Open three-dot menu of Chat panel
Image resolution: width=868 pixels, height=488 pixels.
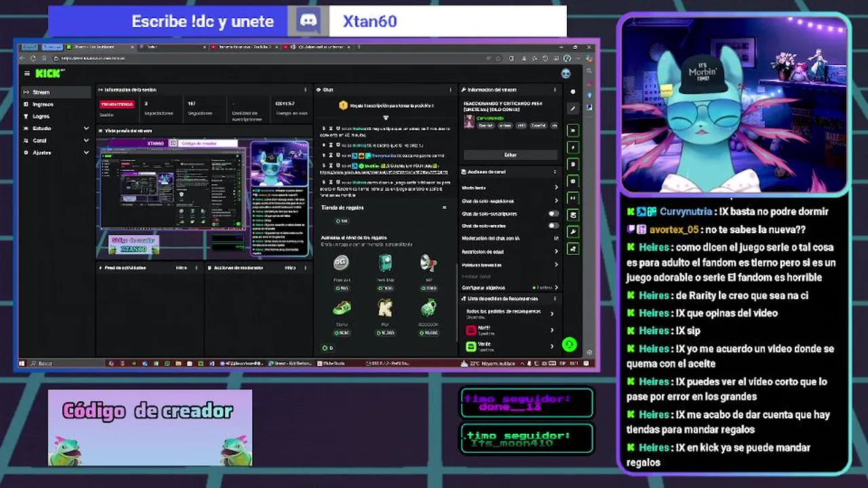tap(450, 89)
